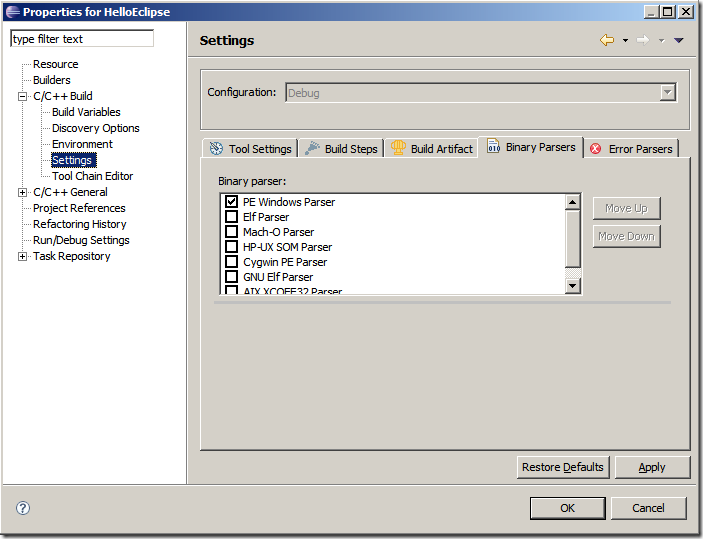The image size is (703, 539).
Task: Select Discovery Options tree item
Action: [x=95, y=128]
